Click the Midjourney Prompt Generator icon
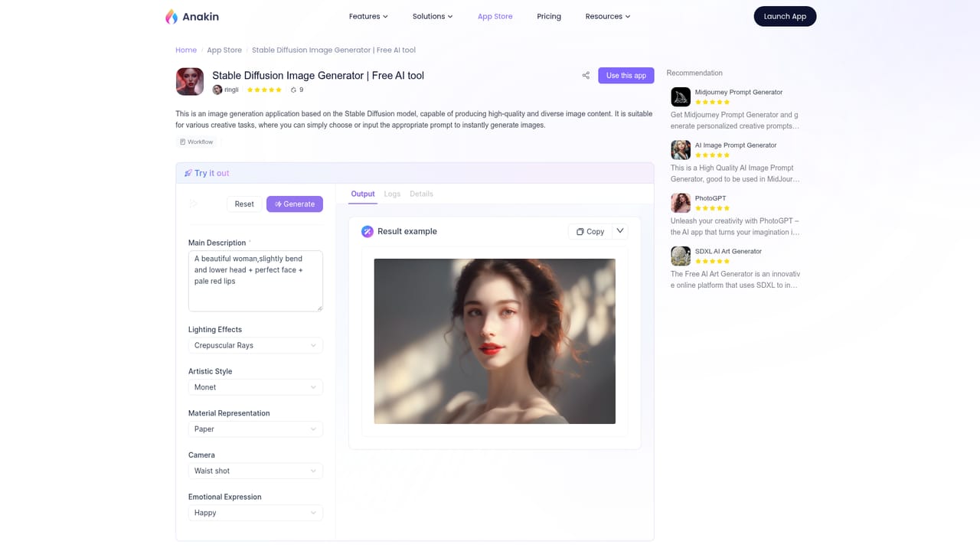The height and width of the screenshot is (551, 980). [681, 96]
